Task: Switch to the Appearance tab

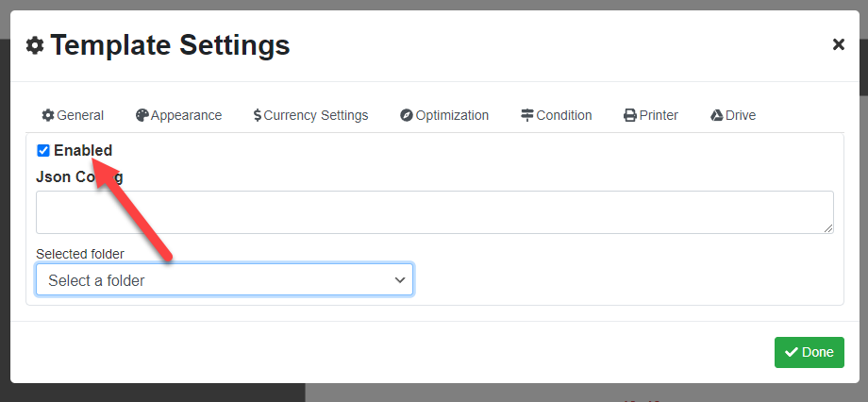Action: coord(179,115)
